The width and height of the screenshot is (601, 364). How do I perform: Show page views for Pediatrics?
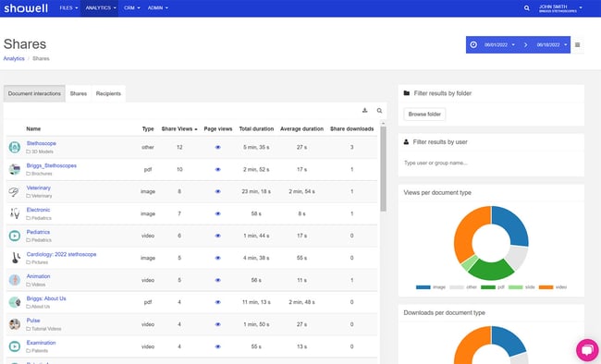pos(217,236)
